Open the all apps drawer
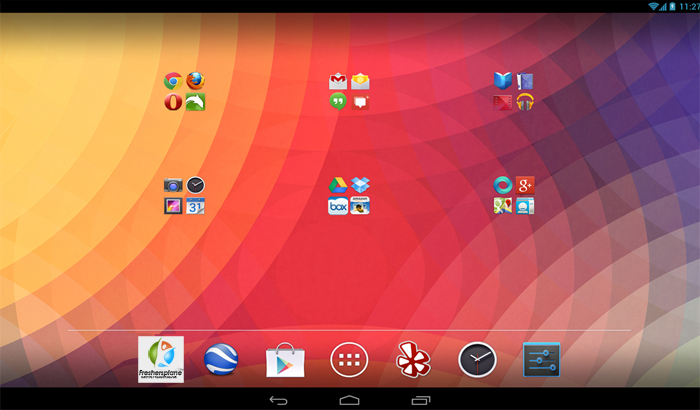Viewport: 700px width, 410px height. [x=349, y=360]
